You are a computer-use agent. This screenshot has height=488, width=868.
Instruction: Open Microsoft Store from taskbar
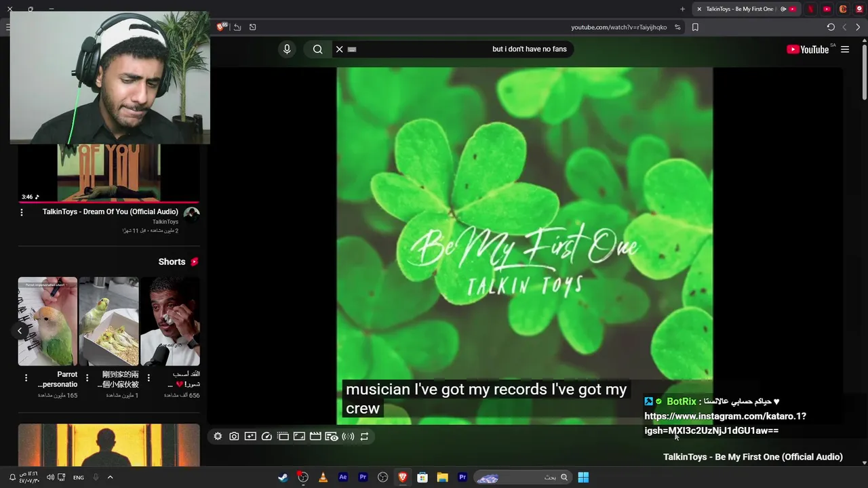(422, 477)
